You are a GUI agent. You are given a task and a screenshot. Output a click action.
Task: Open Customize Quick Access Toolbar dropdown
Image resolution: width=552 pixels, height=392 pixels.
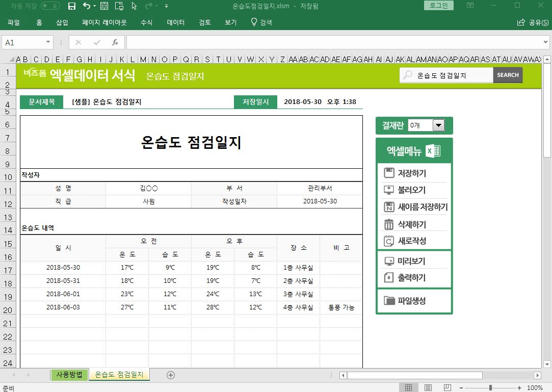167,7
